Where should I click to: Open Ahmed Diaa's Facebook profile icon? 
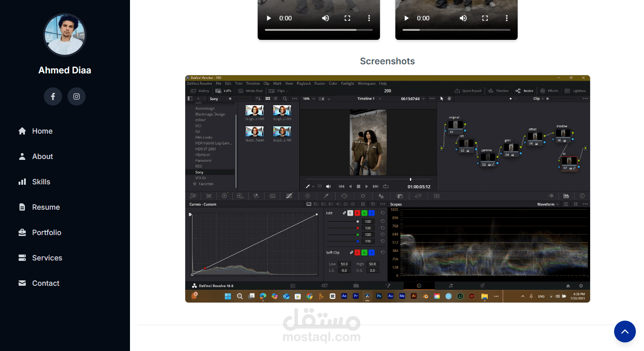pos(53,96)
